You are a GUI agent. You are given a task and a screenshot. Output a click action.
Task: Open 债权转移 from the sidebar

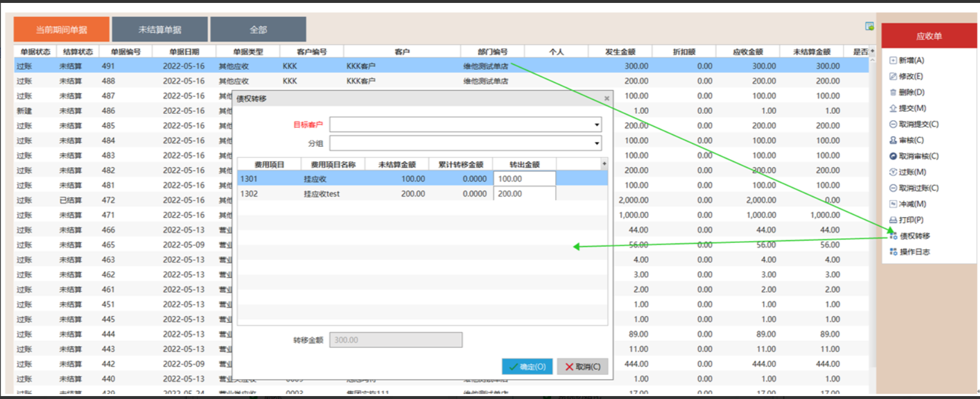click(914, 236)
